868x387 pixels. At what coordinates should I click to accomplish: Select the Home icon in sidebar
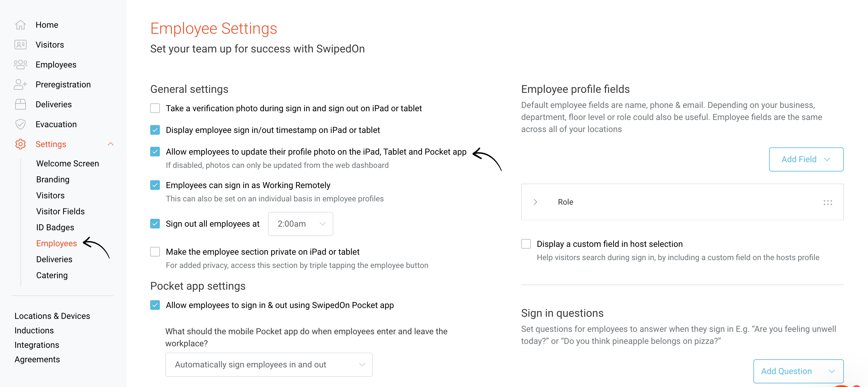(20, 25)
